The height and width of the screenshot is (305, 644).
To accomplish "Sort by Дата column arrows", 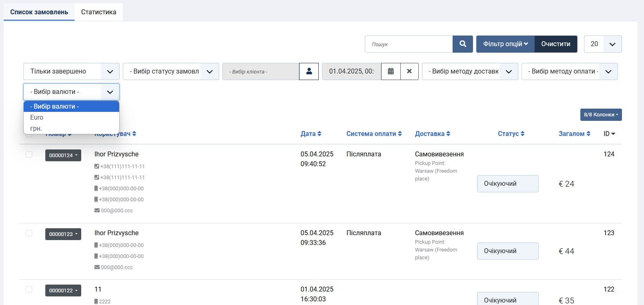I will (311, 134).
